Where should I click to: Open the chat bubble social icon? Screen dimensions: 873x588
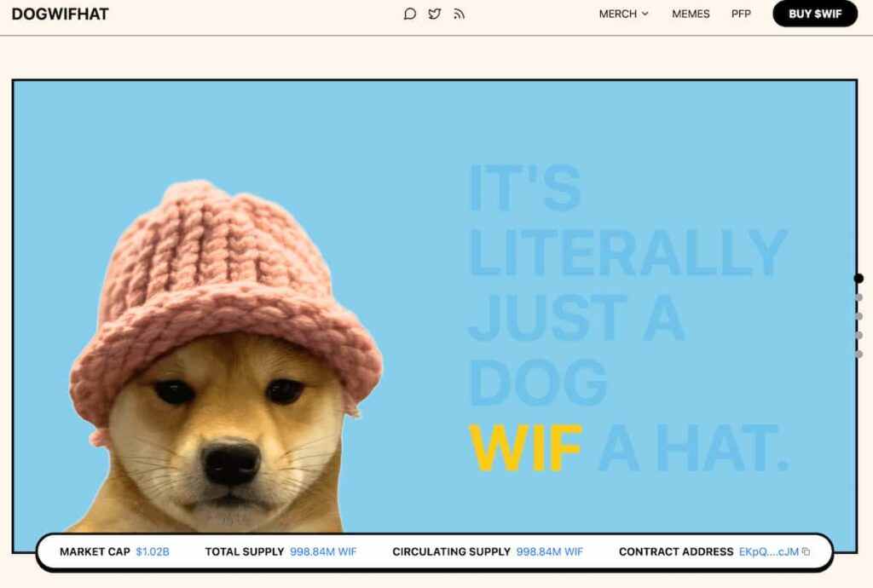click(410, 14)
